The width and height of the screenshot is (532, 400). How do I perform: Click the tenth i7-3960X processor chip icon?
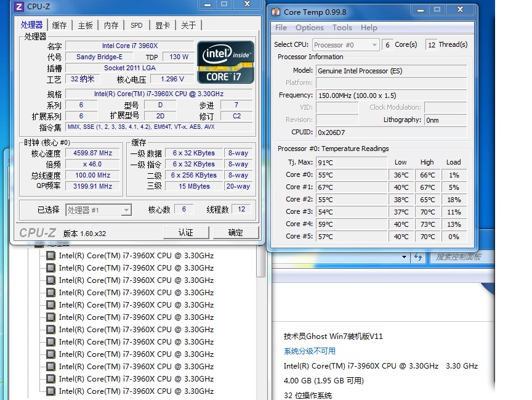(x=51, y=366)
